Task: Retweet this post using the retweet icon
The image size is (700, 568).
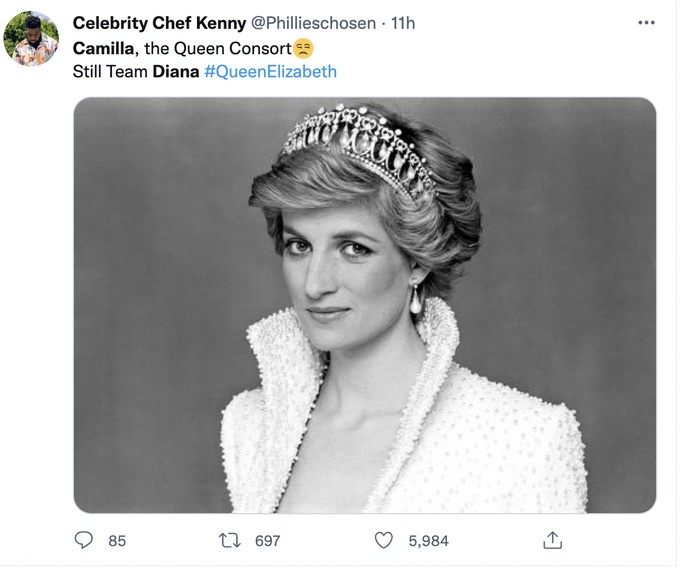Action: coord(230,540)
